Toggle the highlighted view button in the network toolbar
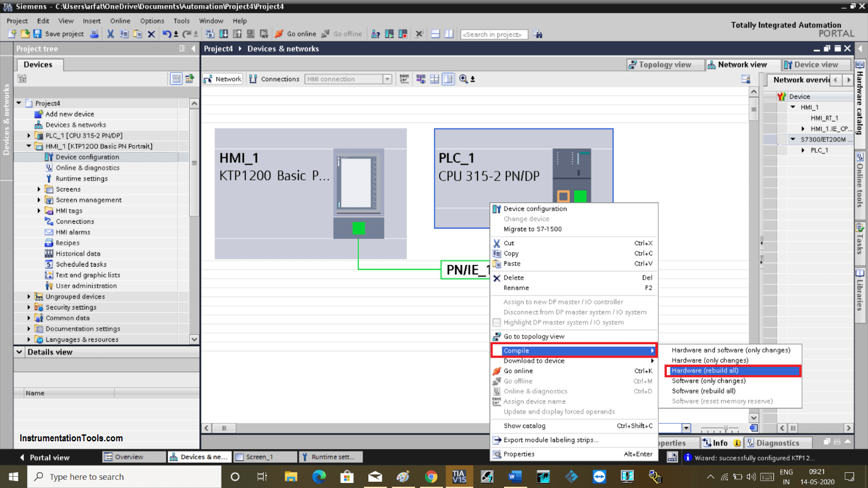The image size is (868, 488). pyautogui.click(x=448, y=79)
